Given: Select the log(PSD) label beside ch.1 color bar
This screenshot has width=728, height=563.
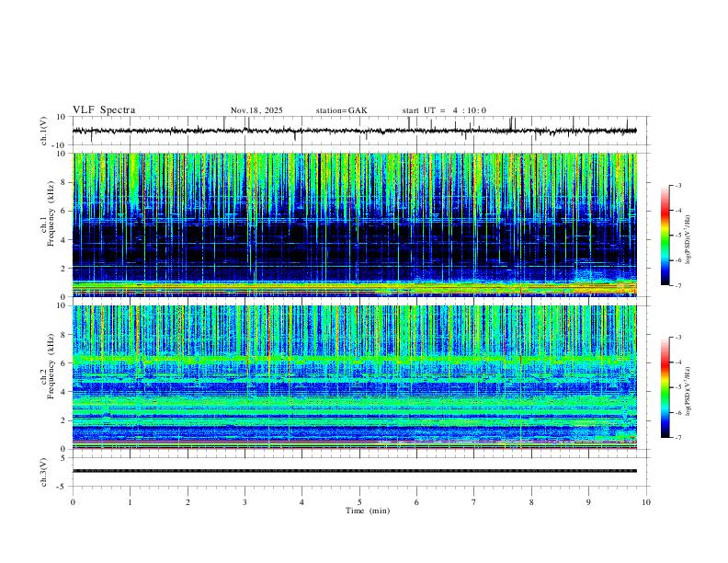Looking at the screenshot, I should tap(688, 240).
